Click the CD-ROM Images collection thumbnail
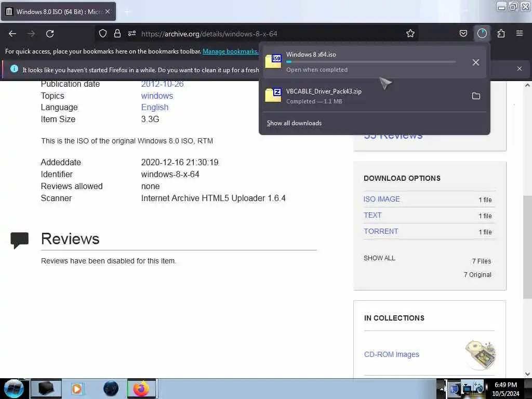532x399 pixels. pyautogui.click(x=480, y=354)
